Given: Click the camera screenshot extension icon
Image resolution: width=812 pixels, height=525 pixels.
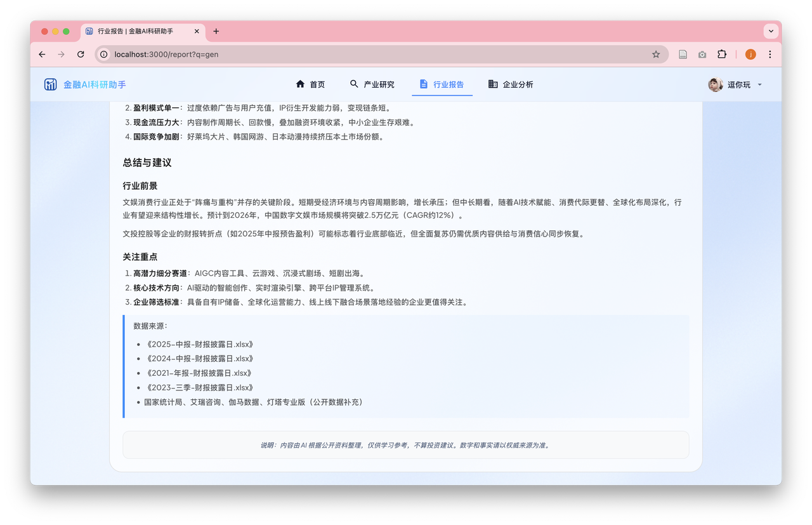Looking at the screenshot, I should 702,55.
